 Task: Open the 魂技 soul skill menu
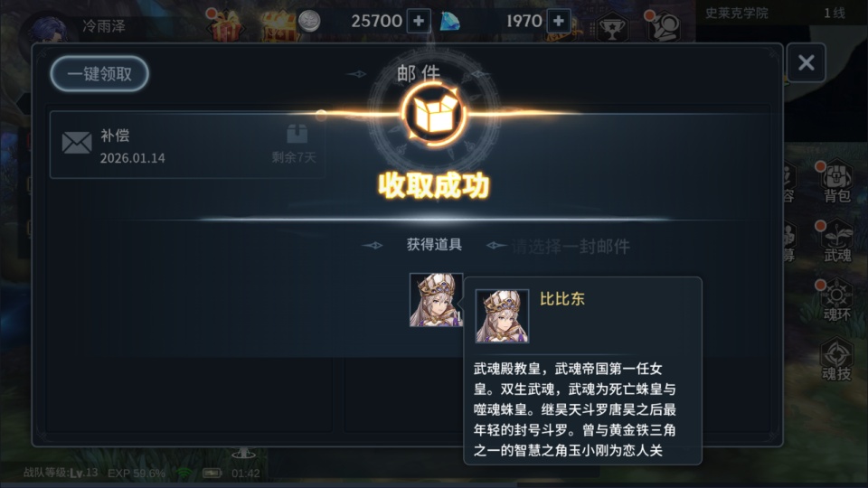click(836, 361)
